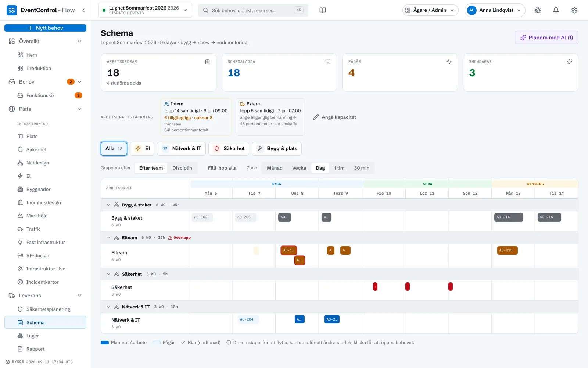
Task: Click the EventControl logo icon
Action: click(12, 10)
